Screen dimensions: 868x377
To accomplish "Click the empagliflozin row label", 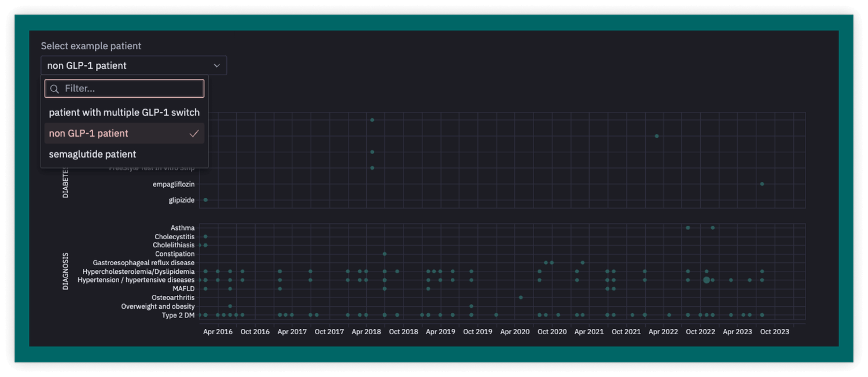I will 173,184.
